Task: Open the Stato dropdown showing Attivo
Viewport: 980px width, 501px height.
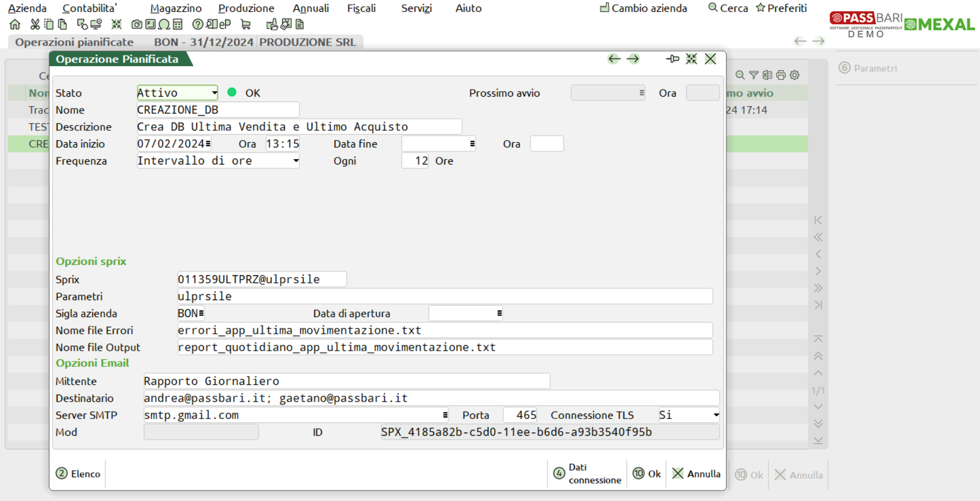Action: 214,93
